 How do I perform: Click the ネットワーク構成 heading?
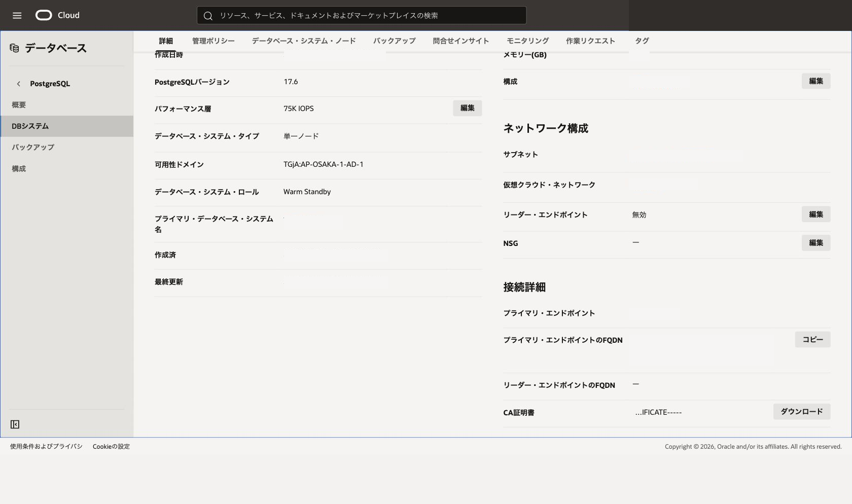click(546, 128)
